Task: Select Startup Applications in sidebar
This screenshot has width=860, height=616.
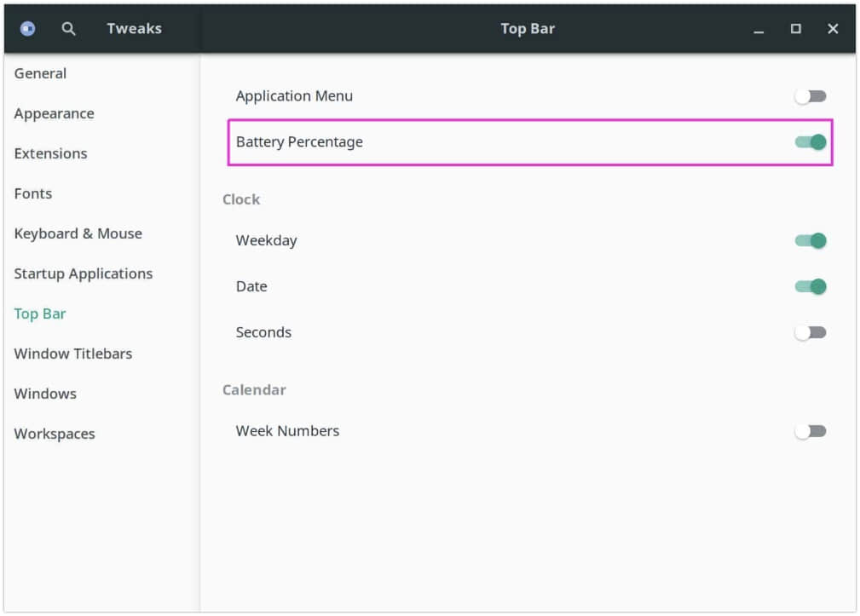Action: [83, 274]
